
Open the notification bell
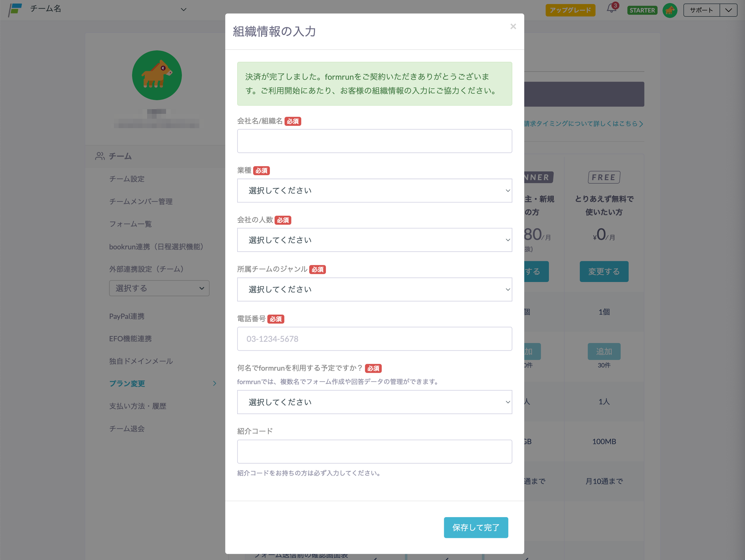(611, 9)
